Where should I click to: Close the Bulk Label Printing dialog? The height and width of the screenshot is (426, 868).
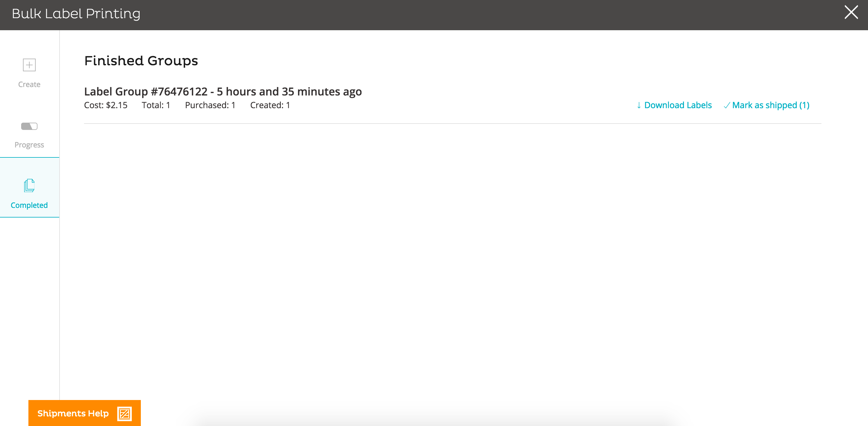[851, 12]
